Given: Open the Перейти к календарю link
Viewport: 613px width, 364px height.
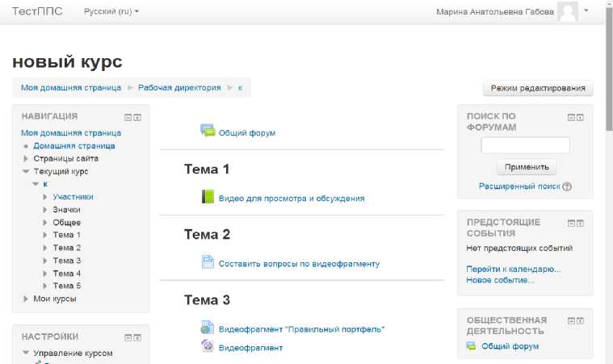Looking at the screenshot, I should (513, 269).
